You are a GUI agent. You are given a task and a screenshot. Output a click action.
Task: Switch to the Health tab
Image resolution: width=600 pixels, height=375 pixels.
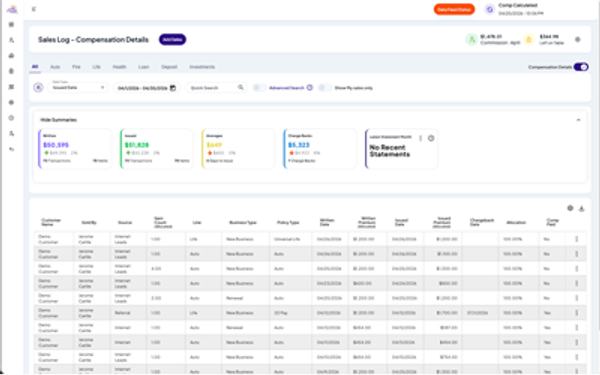[x=119, y=67]
